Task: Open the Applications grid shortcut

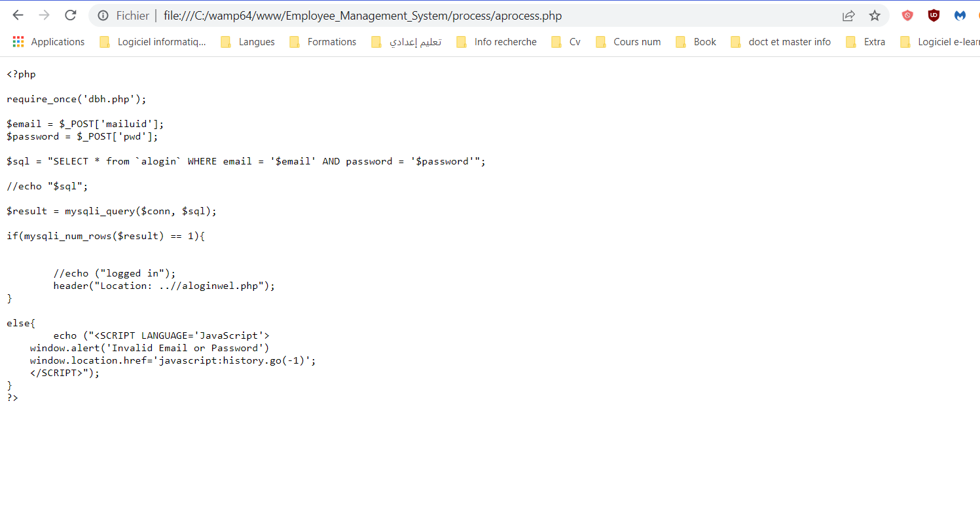Action: point(48,42)
